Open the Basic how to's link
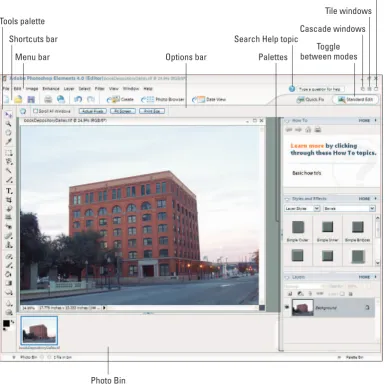385x385 pixels. [x=307, y=173]
